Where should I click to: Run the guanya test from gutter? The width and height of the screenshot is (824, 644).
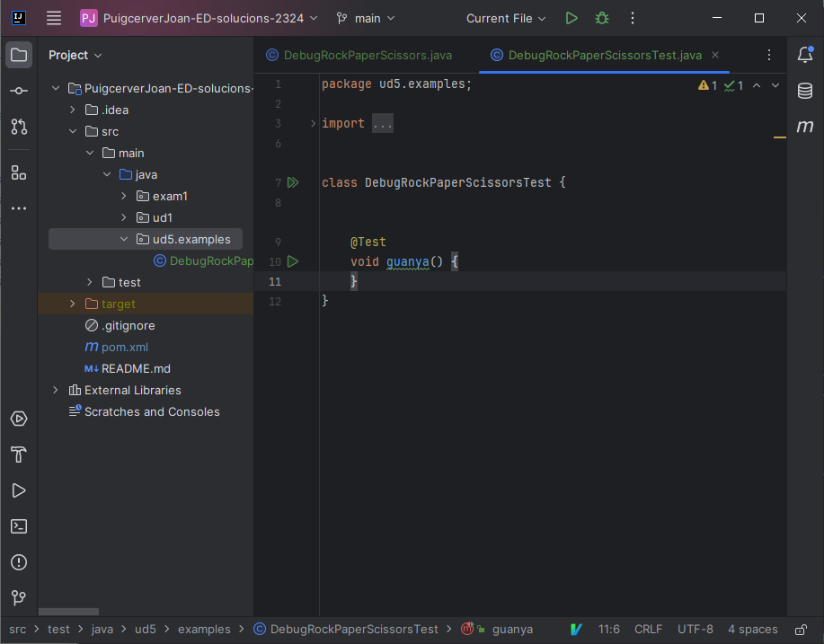tap(293, 261)
